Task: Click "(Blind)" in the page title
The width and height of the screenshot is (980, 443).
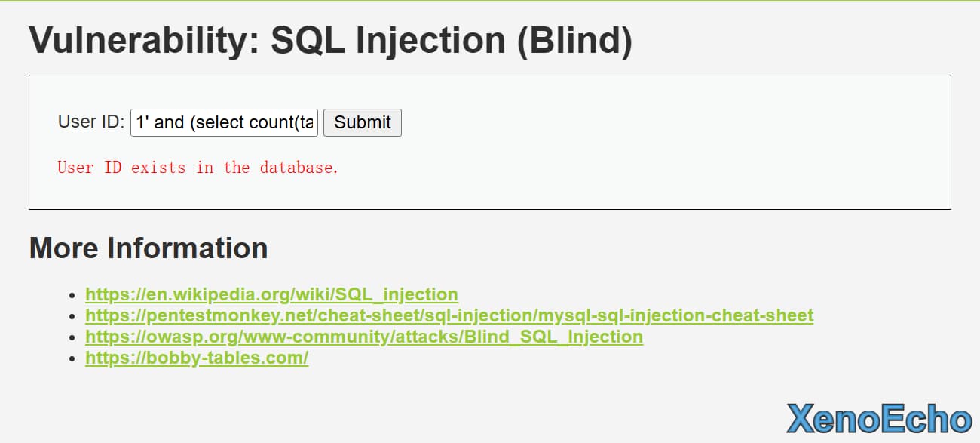Action: tap(574, 41)
